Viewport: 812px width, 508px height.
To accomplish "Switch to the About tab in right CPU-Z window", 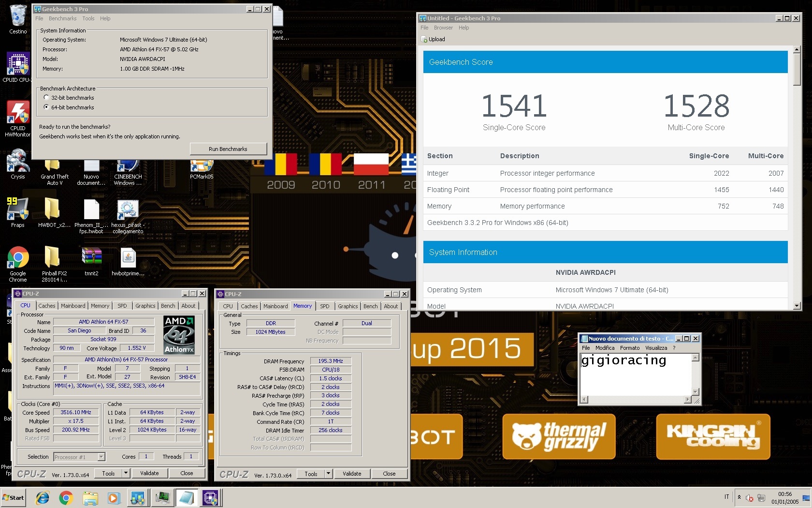I will (391, 306).
